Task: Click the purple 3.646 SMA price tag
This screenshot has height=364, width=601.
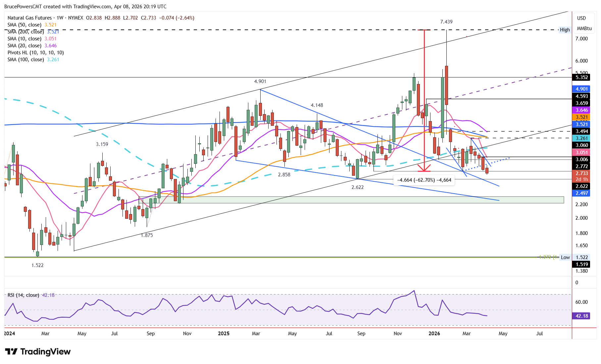Action: click(x=582, y=110)
